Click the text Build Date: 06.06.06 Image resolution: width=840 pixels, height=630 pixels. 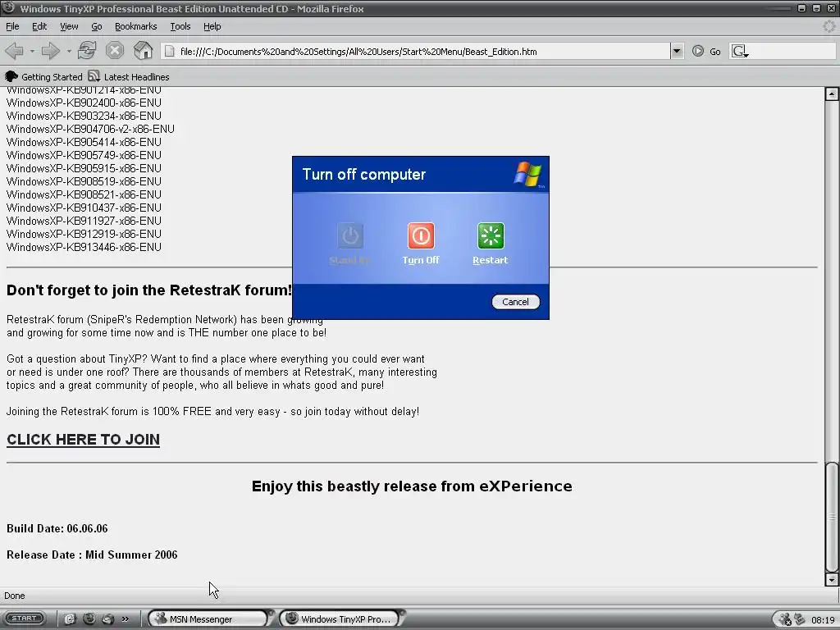57,528
